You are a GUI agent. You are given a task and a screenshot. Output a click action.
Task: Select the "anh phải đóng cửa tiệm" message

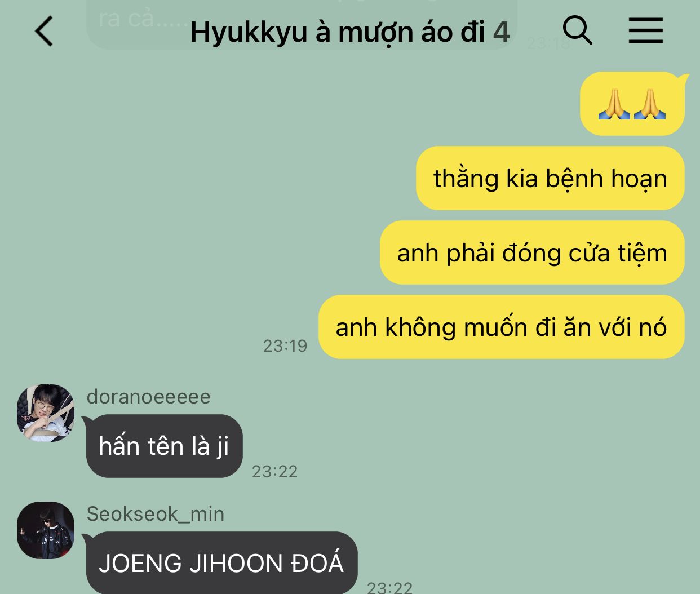pyautogui.click(x=532, y=252)
